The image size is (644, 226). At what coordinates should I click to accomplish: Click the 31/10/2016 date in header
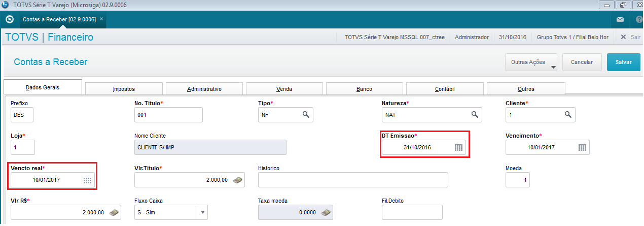coord(513,37)
